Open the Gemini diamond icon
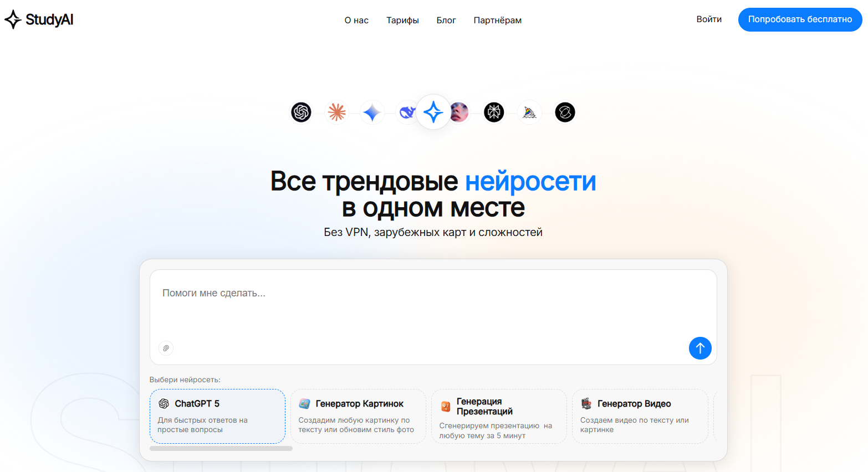The width and height of the screenshot is (868, 472). (372, 112)
